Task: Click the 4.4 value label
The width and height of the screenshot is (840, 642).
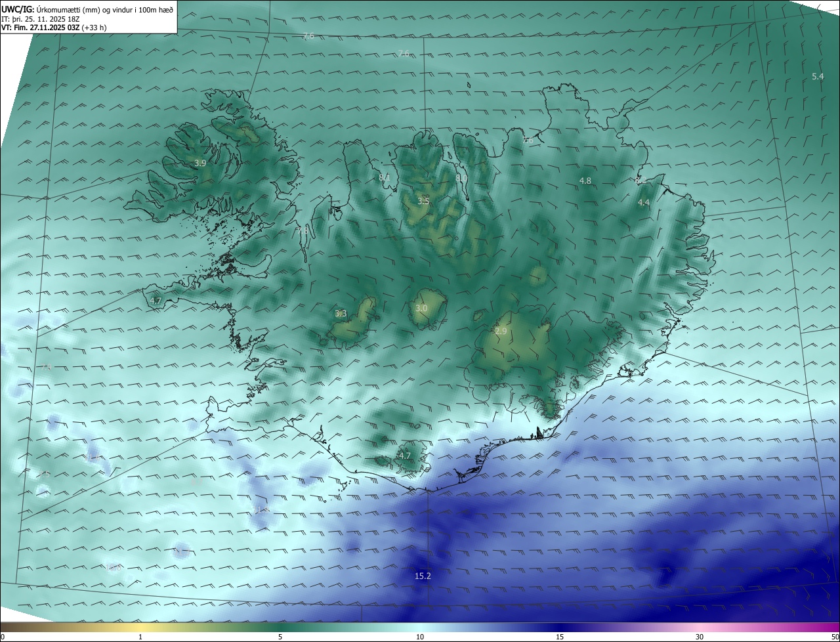Action: coord(644,202)
